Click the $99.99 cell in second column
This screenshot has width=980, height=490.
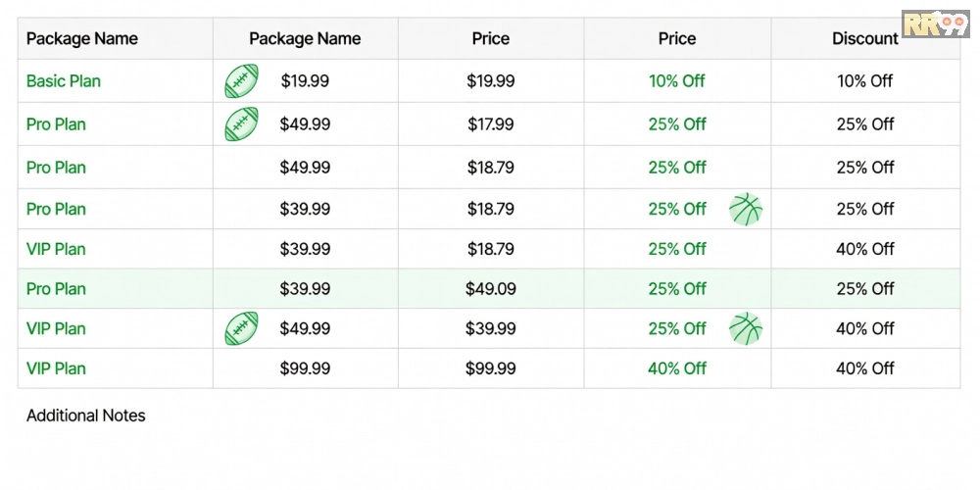coord(305,368)
